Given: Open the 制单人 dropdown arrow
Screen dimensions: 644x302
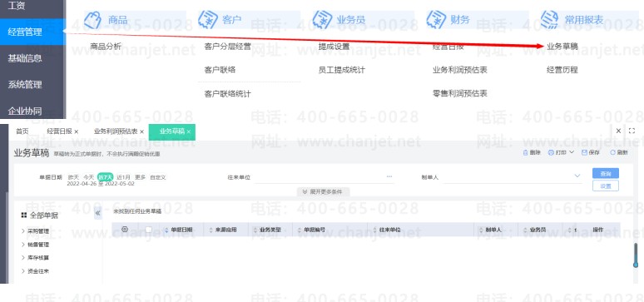Looking at the screenshot, I should 577,176.
